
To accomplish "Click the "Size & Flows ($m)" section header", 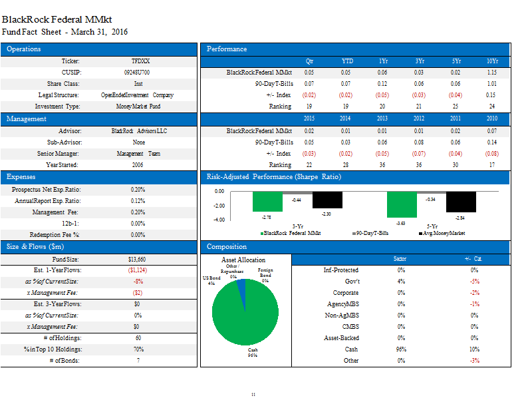I will point(98,247).
